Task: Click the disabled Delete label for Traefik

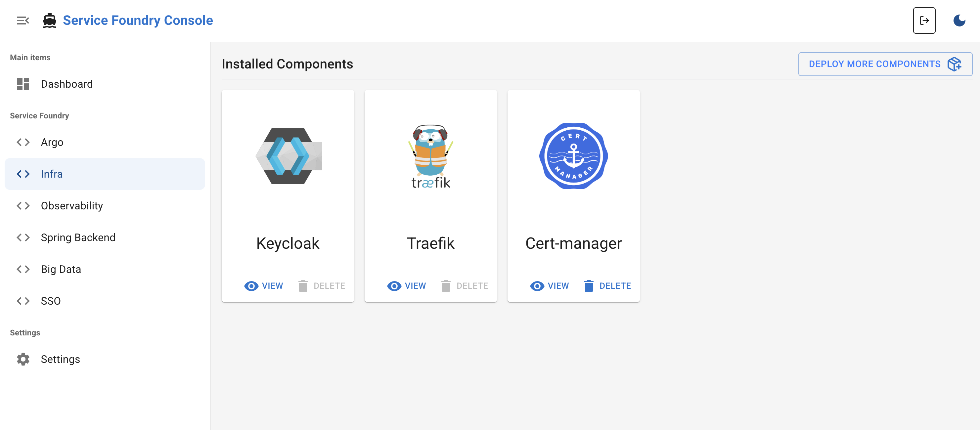Action: [x=472, y=286]
